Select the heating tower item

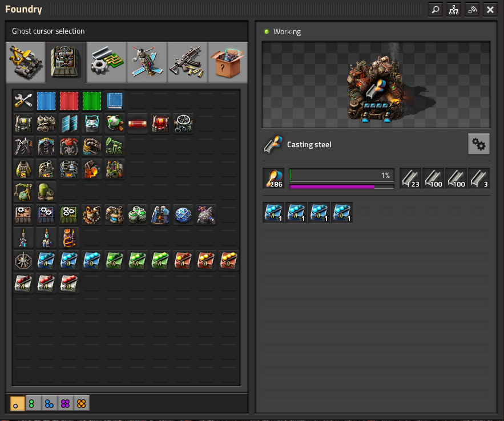tap(69, 238)
